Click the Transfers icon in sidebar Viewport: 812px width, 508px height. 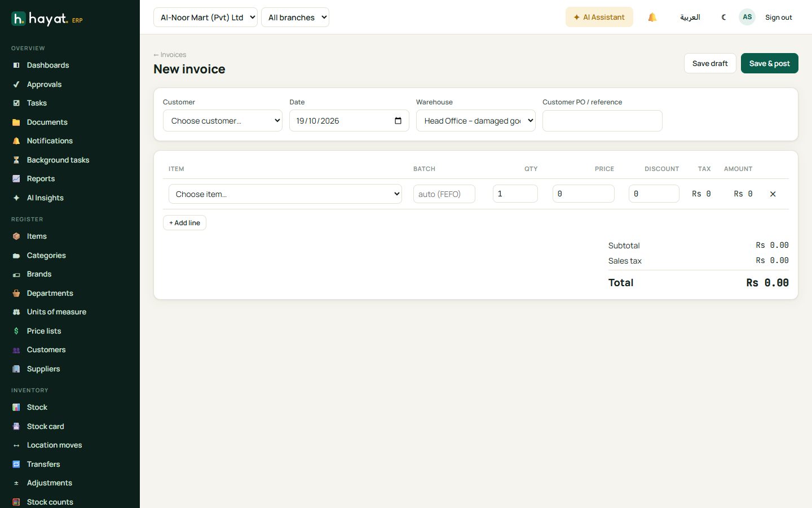point(16,465)
